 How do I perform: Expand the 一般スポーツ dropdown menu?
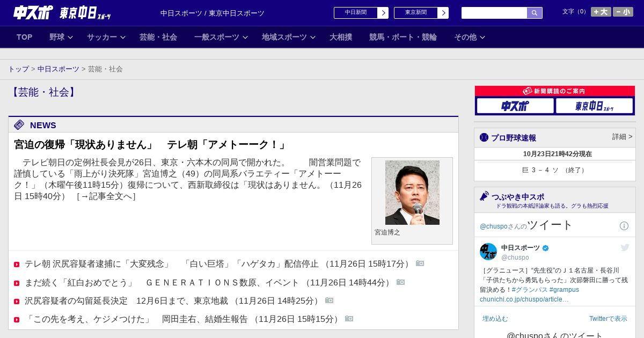pyautogui.click(x=221, y=37)
